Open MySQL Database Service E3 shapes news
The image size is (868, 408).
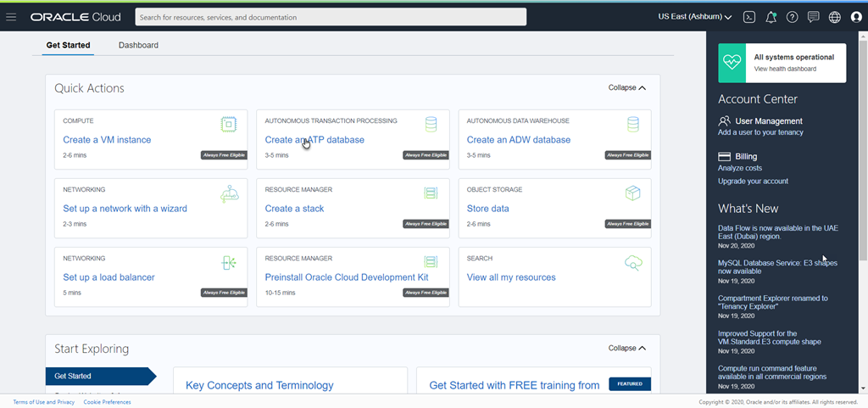click(777, 267)
